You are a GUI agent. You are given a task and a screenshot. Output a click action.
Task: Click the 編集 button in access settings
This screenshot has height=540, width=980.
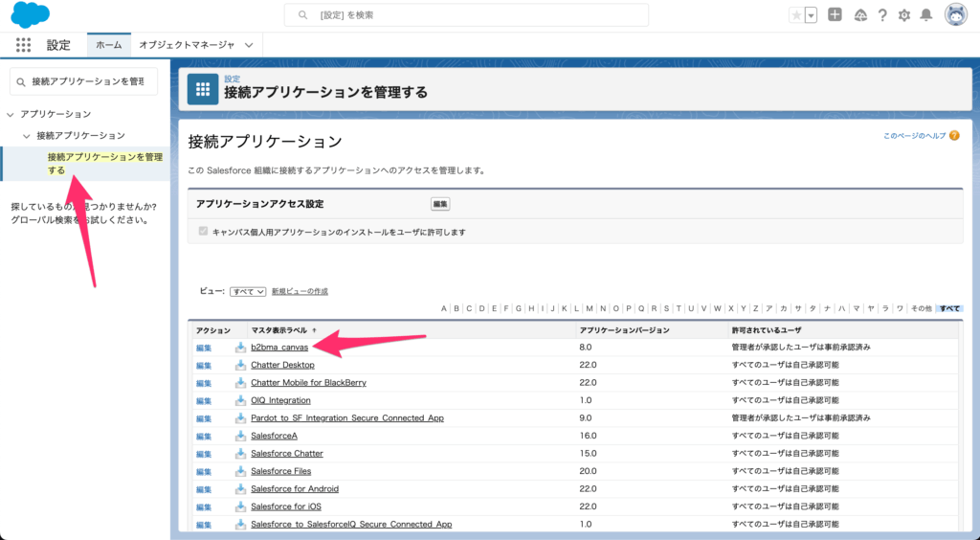coord(440,204)
